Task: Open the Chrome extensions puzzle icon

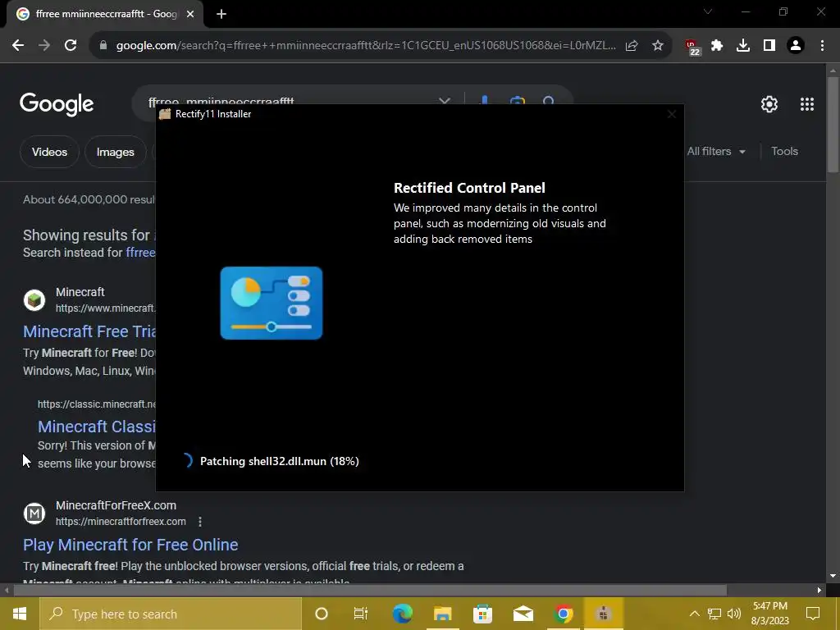Action: point(717,46)
